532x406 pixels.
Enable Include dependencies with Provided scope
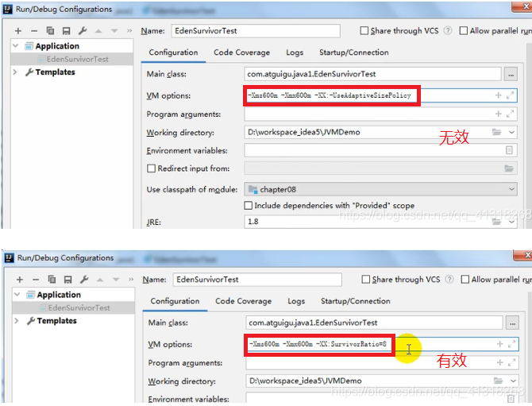249,205
